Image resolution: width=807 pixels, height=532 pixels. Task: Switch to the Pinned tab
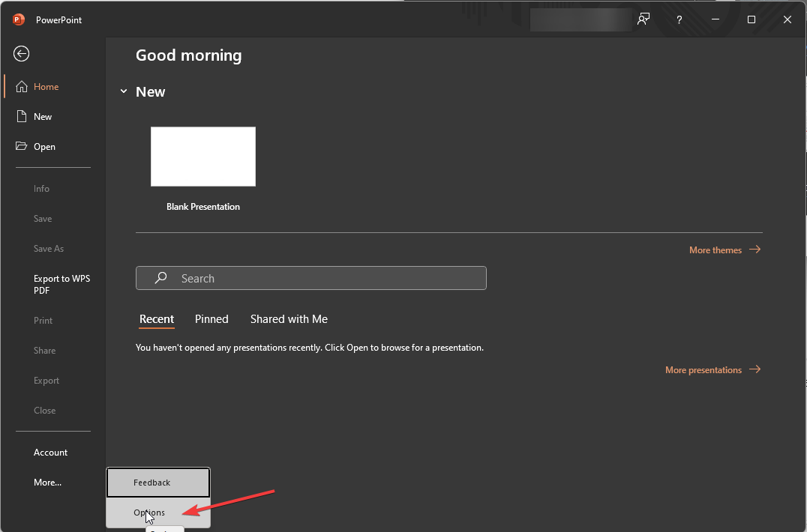pyautogui.click(x=211, y=319)
